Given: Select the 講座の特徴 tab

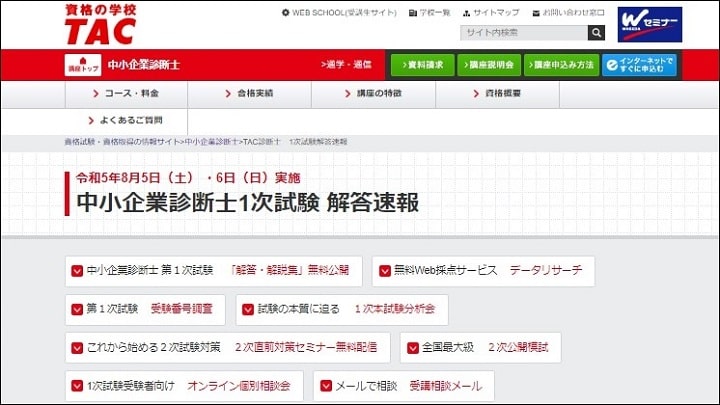Looking at the screenshot, I should (x=373, y=94).
